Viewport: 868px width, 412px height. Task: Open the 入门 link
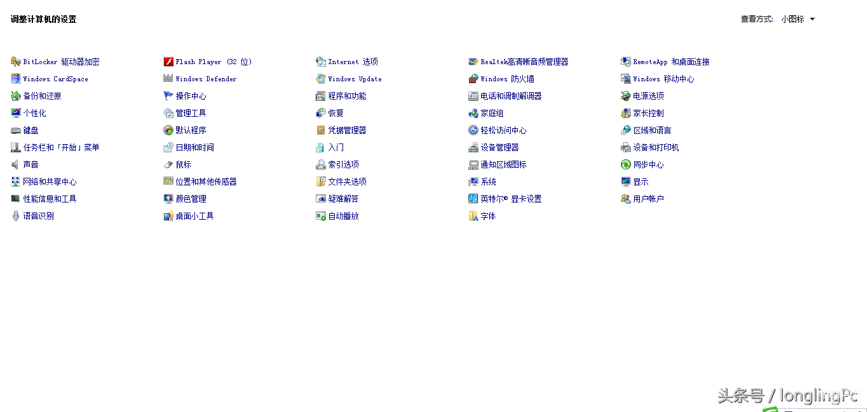click(x=336, y=147)
